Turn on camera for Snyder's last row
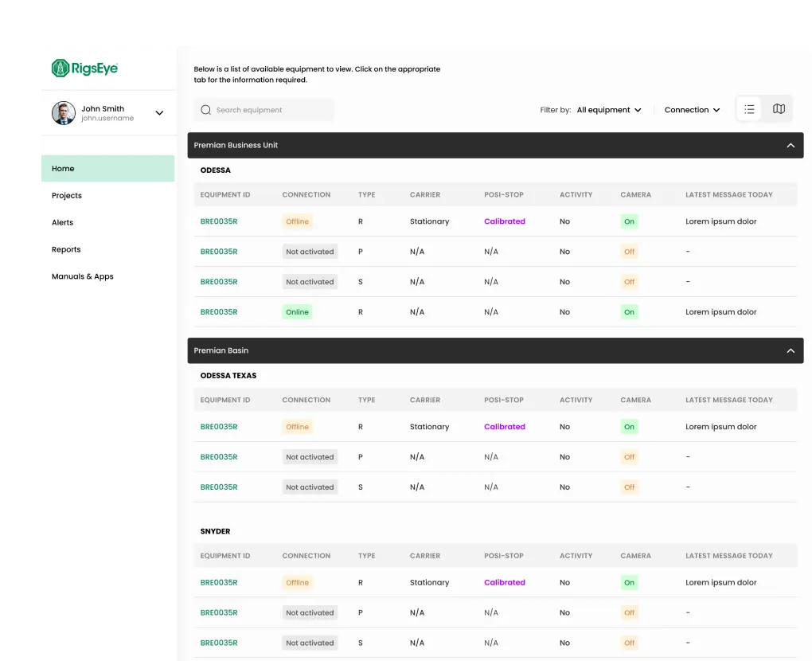812x661 pixels. coord(629,643)
